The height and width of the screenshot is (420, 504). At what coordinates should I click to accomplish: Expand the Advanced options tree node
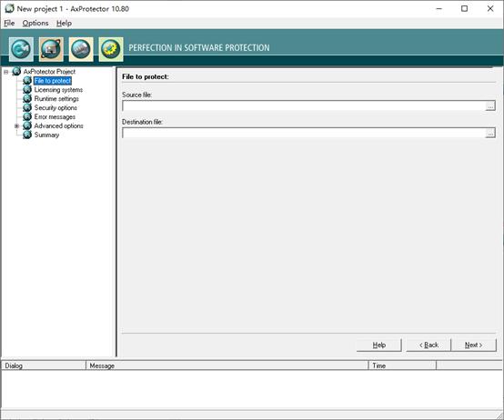(16, 125)
